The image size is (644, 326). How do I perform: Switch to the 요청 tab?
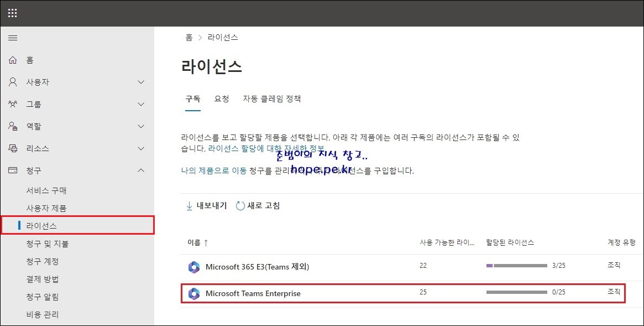tap(222, 99)
